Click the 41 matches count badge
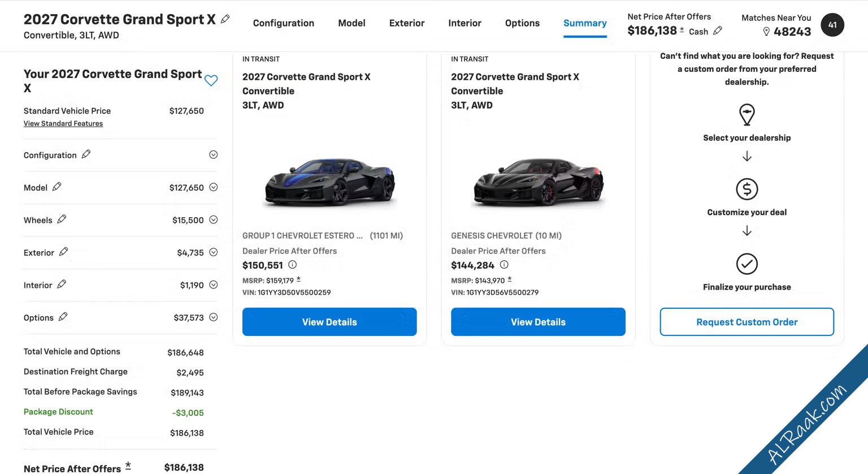The image size is (868, 474). (832, 25)
